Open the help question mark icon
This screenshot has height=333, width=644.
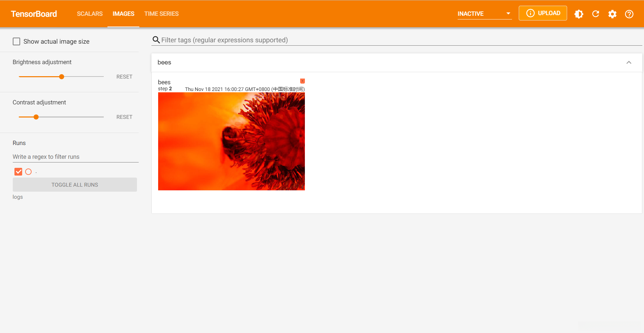[629, 14]
